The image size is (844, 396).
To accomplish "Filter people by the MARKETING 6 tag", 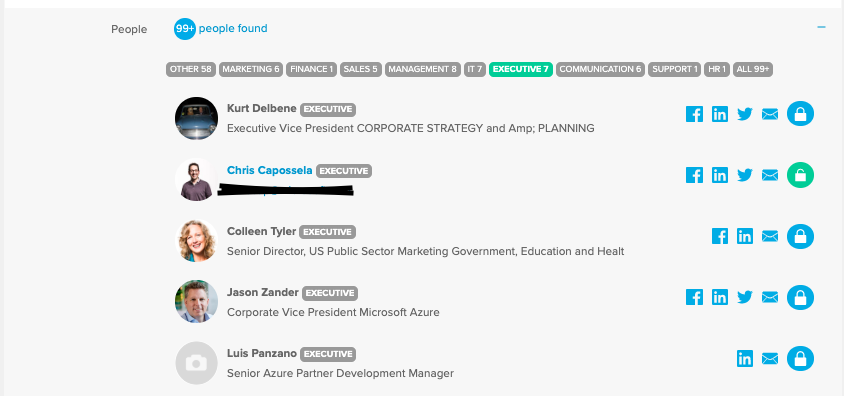I will (251, 69).
